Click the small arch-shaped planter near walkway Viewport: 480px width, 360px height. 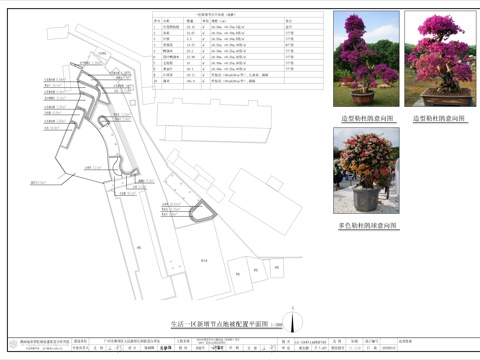104,120
